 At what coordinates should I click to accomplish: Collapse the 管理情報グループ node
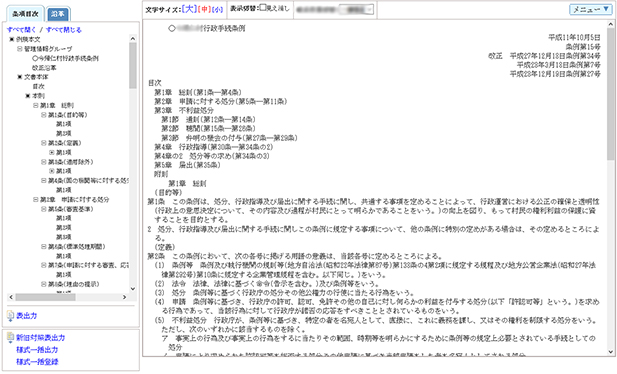(x=20, y=49)
